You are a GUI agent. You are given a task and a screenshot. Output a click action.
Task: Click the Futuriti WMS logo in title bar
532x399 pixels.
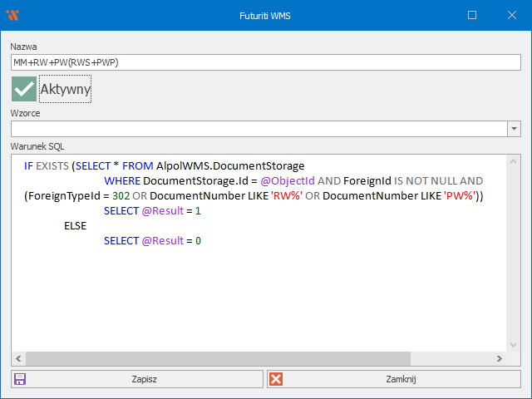point(12,15)
